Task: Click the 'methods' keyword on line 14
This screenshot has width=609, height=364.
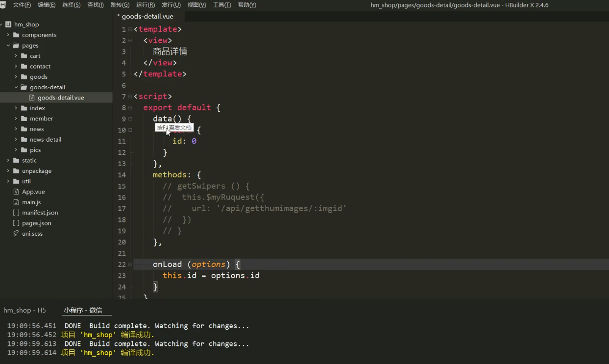Action: click(170, 175)
